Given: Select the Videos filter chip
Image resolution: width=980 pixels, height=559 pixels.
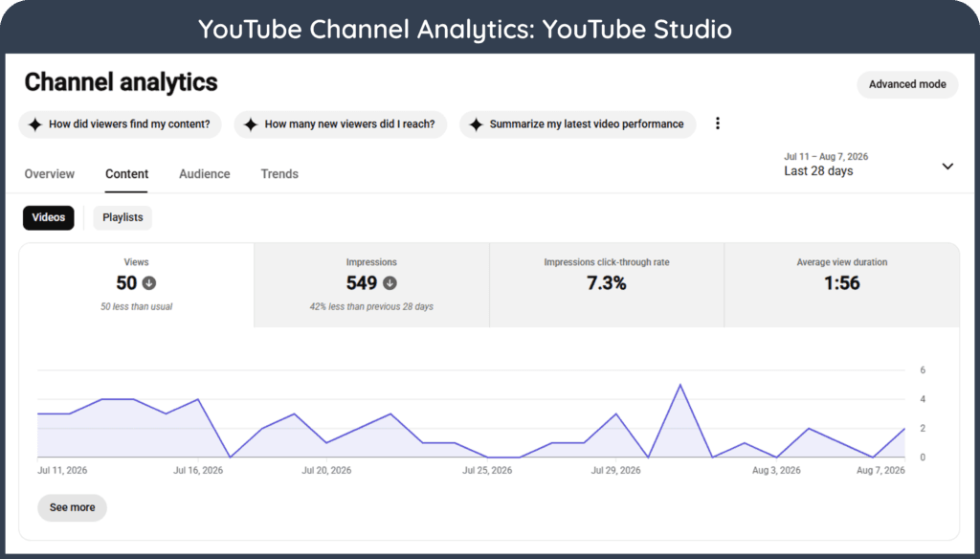Looking at the screenshot, I should pyautogui.click(x=49, y=217).
